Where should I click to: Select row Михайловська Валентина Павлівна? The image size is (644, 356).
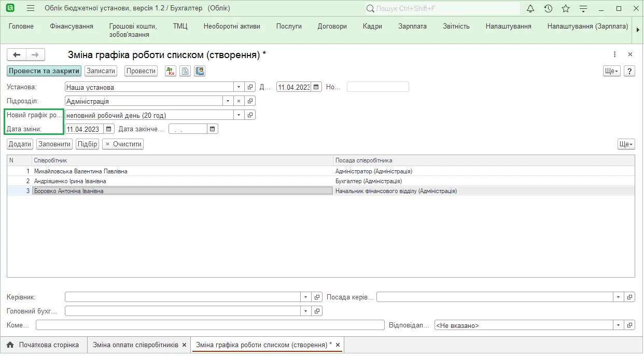click(x=320, y=171)
